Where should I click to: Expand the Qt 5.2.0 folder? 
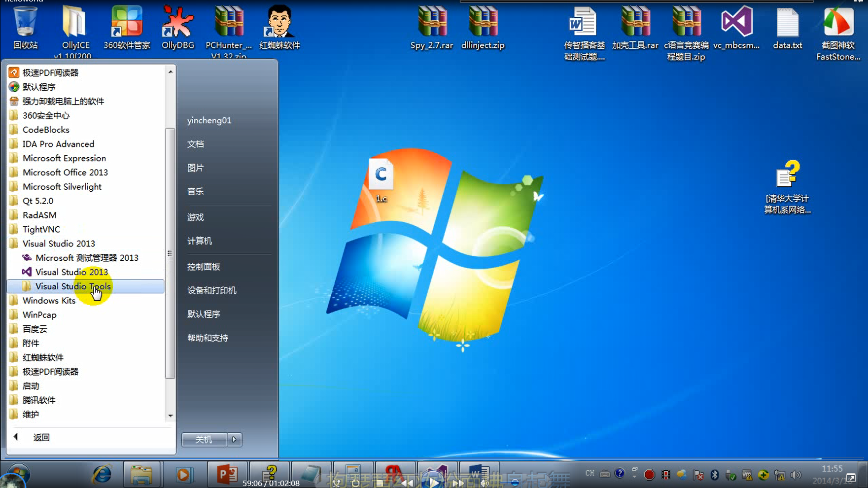pyautogui.click(x=86, y=201)
